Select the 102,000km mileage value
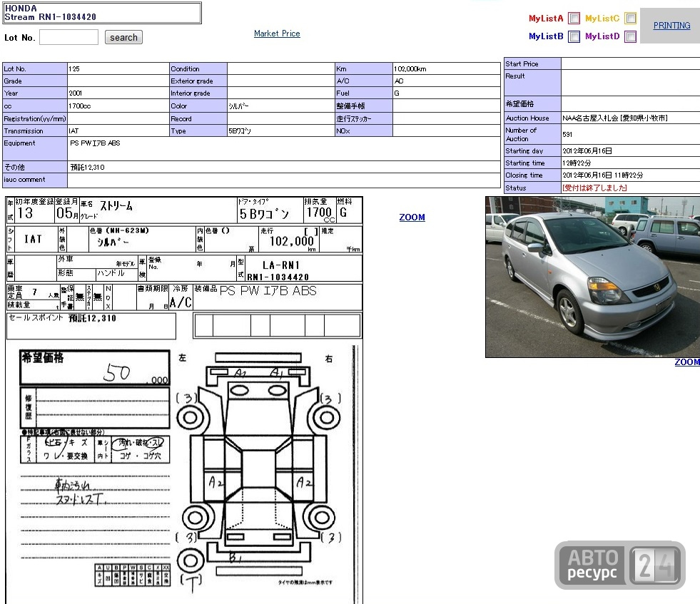Image resolution: width=700 pixels, height=604 pixels. (x=410, y=68)
